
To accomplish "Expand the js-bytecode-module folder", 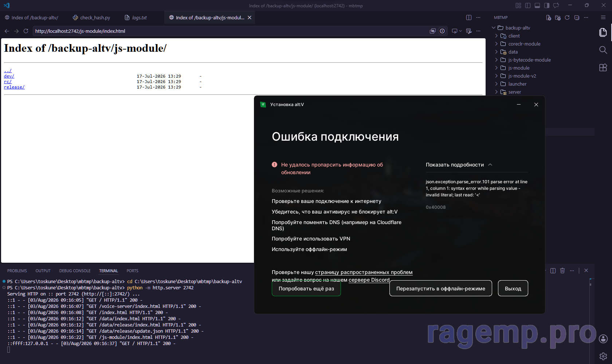I will [497, 60].
